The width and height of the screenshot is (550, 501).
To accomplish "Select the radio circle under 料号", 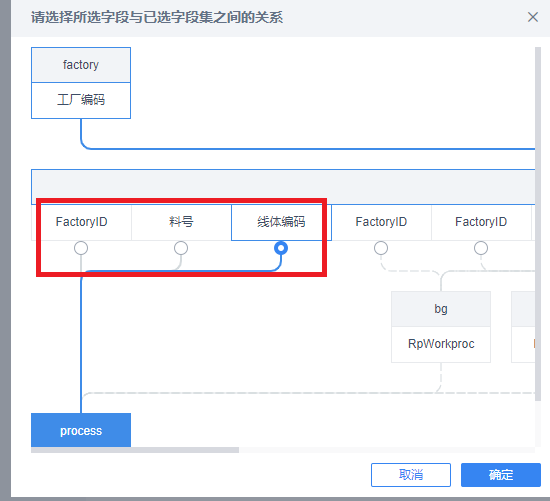I will click(x=181, y=248).
